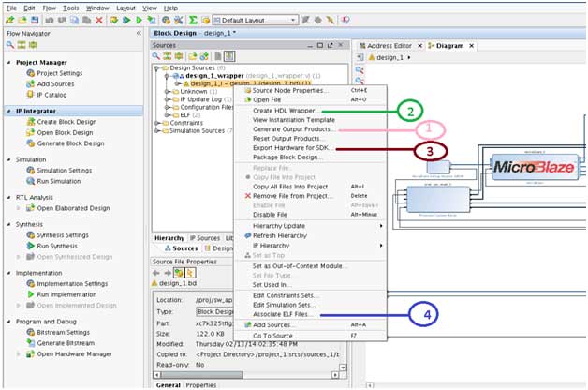Screen dimensions: 588x390
Task: Click Run Synthesis in Flow Navigator
Action: (56, 246)
